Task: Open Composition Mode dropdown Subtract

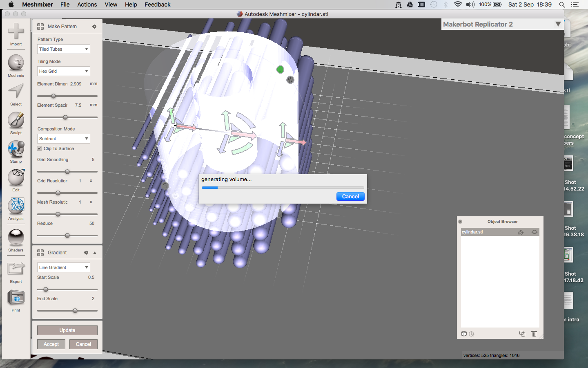Action: pyautogui.click(x=64, y=139)
